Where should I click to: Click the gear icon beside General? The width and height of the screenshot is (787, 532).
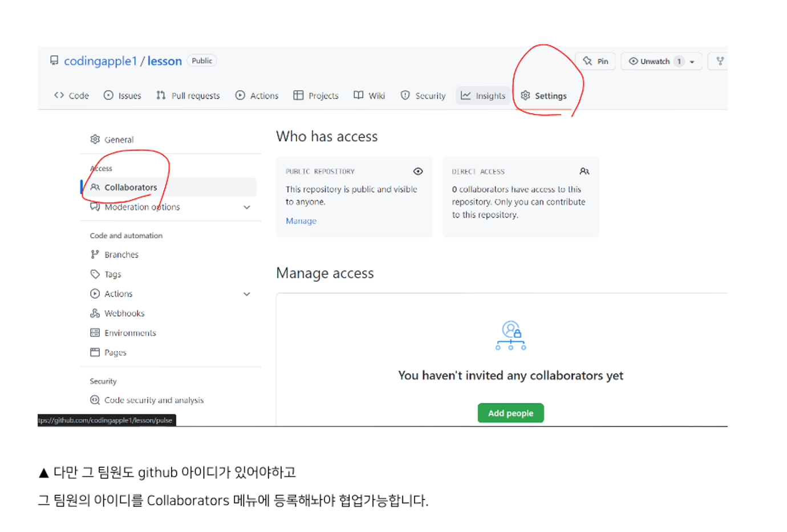click(95, 140)
